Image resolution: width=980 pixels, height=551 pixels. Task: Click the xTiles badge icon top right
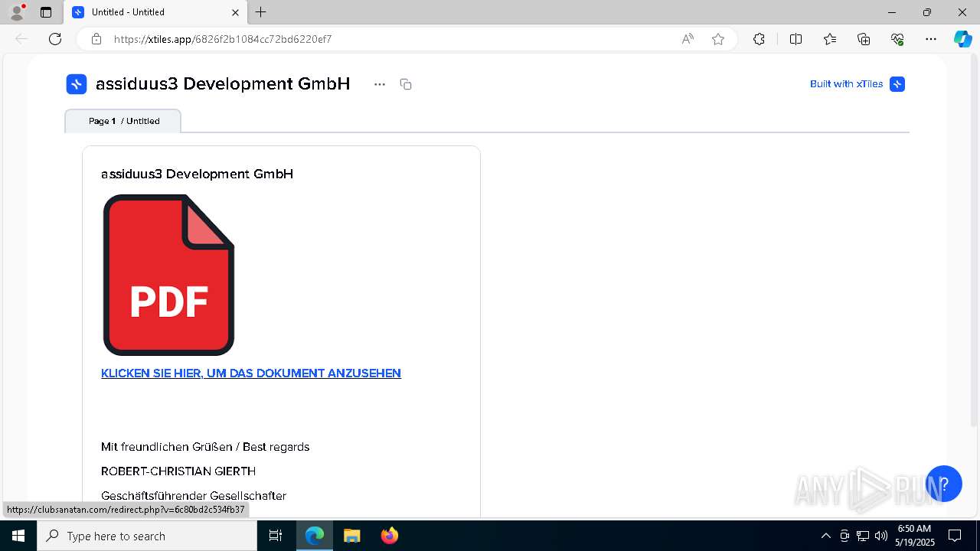897,84
